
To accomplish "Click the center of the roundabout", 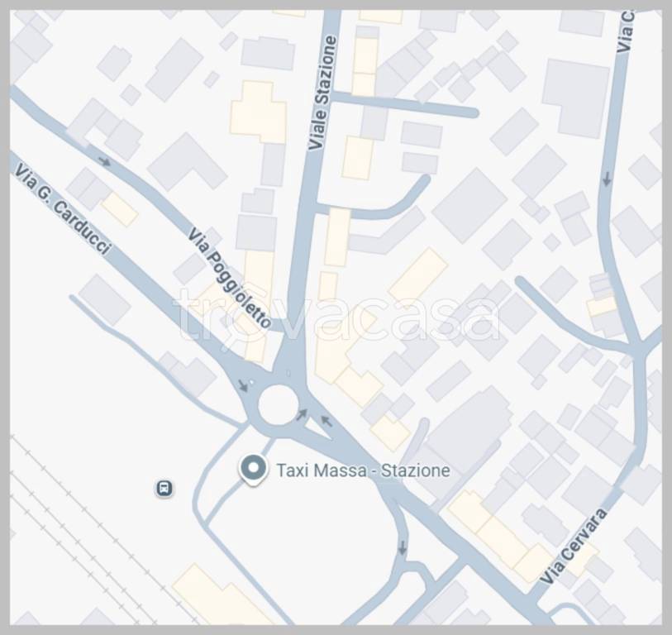I will coord(279,404).
